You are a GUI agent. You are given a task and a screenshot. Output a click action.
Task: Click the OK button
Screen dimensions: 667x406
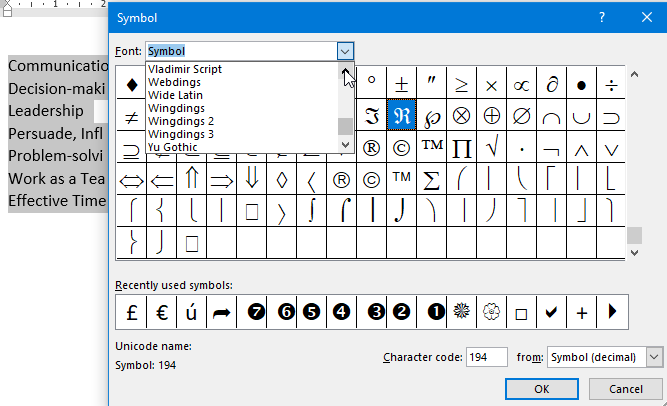[541, 389]
